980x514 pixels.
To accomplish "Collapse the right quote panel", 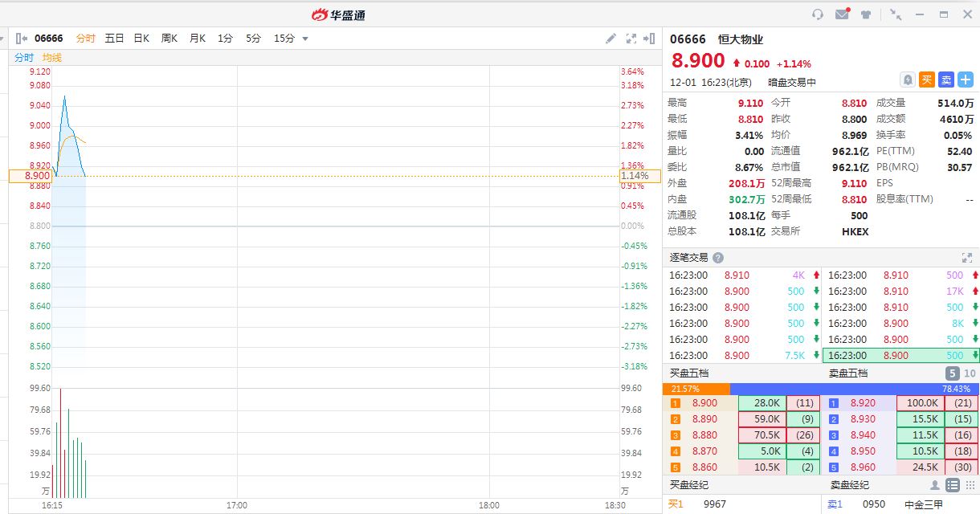I will [649, 39].
